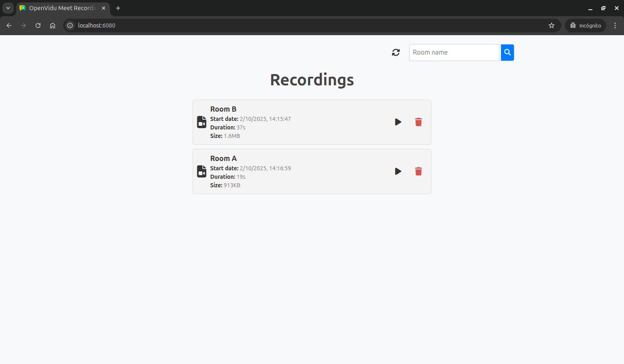Open a new browser tab

pos(118,8)
